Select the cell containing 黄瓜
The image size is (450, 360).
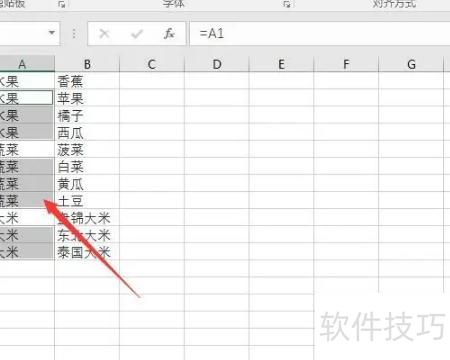[x=87, y=184]
